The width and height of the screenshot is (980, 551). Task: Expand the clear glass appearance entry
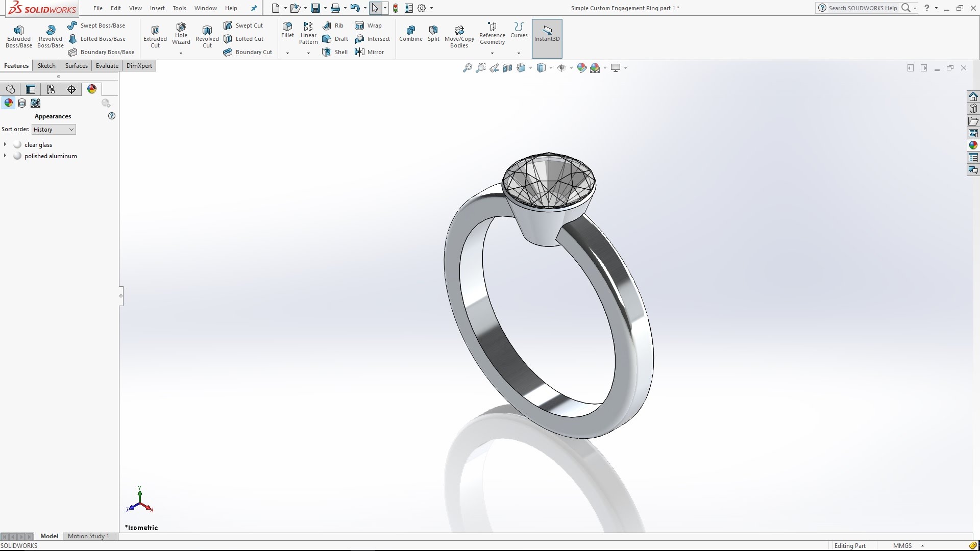5,144
